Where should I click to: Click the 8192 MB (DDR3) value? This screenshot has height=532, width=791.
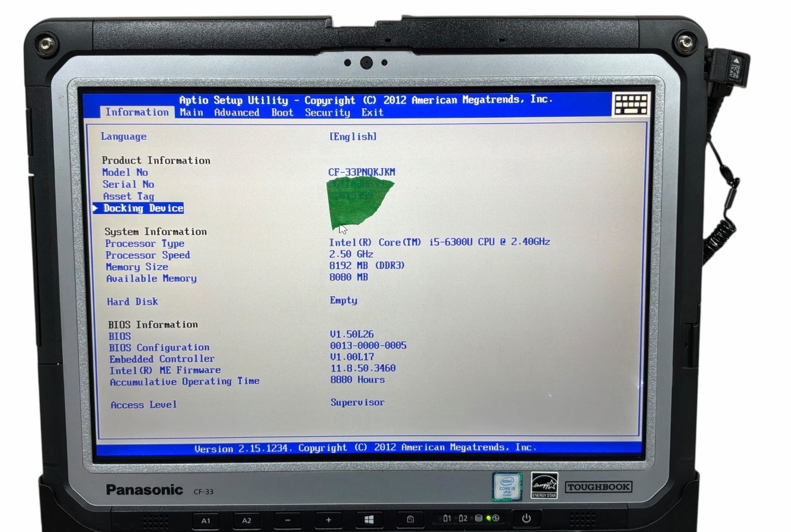pos(367,265)
